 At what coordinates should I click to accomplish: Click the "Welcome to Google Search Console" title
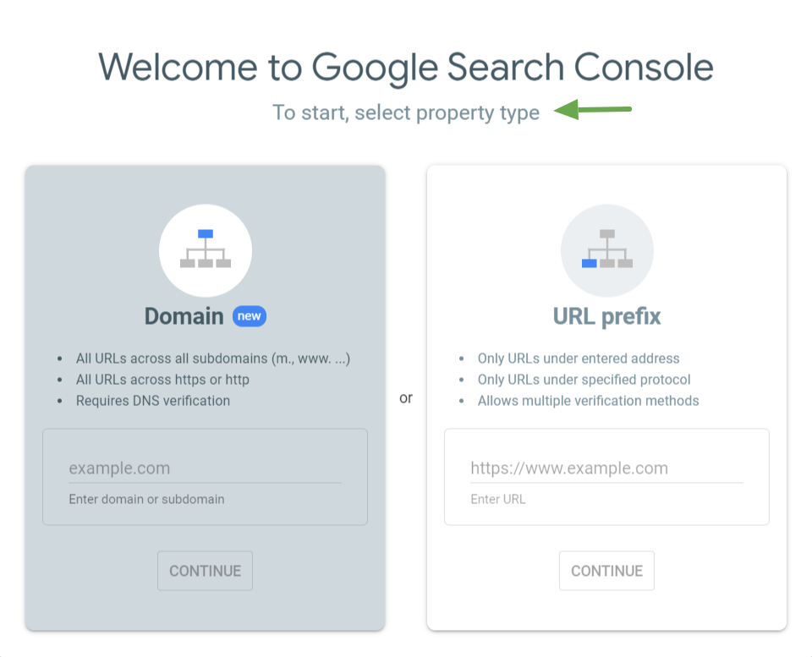point(406,66)
